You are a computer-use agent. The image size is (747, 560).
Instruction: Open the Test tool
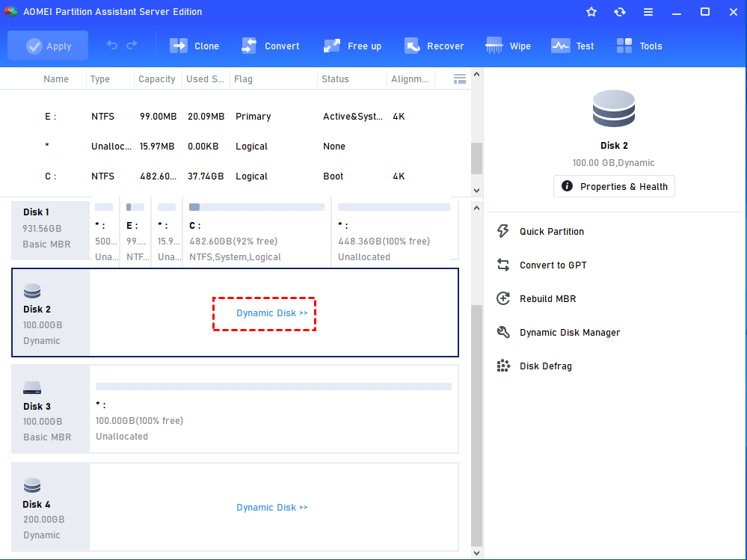(572, 46)
